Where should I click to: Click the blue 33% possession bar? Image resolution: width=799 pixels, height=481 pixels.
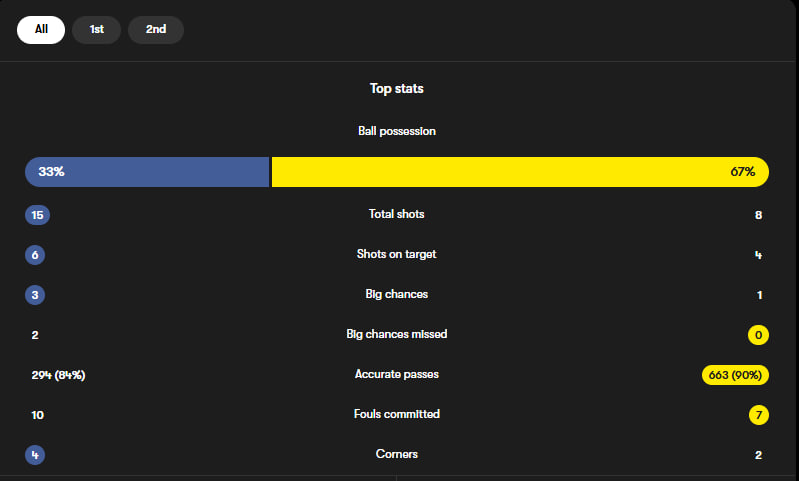point(147,172)
